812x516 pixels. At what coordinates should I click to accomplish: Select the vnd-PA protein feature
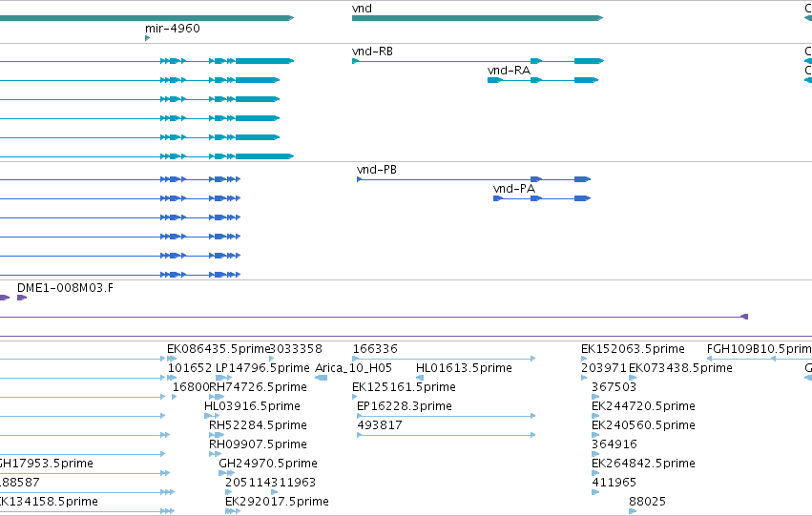pos(542,198)
